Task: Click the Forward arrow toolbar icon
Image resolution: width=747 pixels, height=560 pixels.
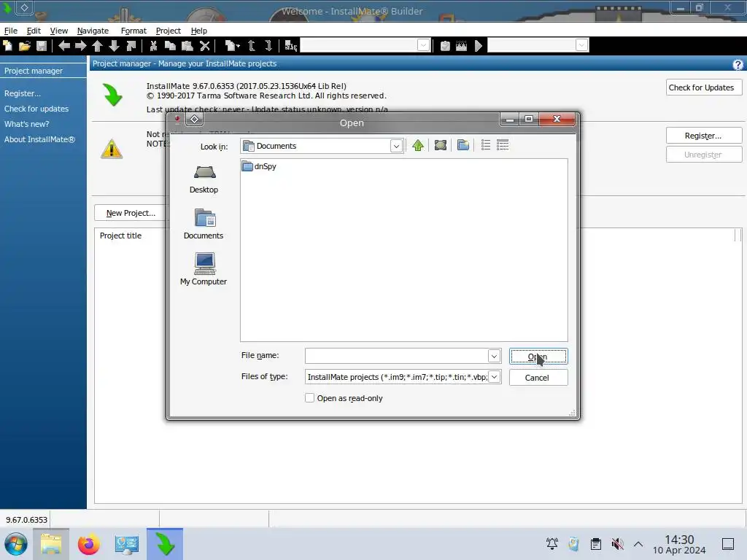Action: coord(81,46)
